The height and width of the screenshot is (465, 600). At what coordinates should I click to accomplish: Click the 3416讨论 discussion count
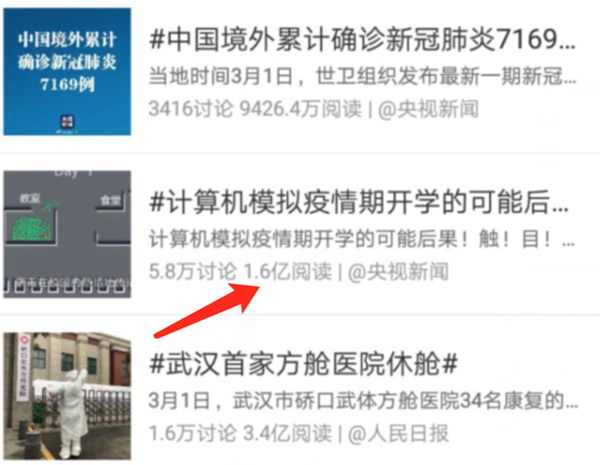(x=191, y=109)
